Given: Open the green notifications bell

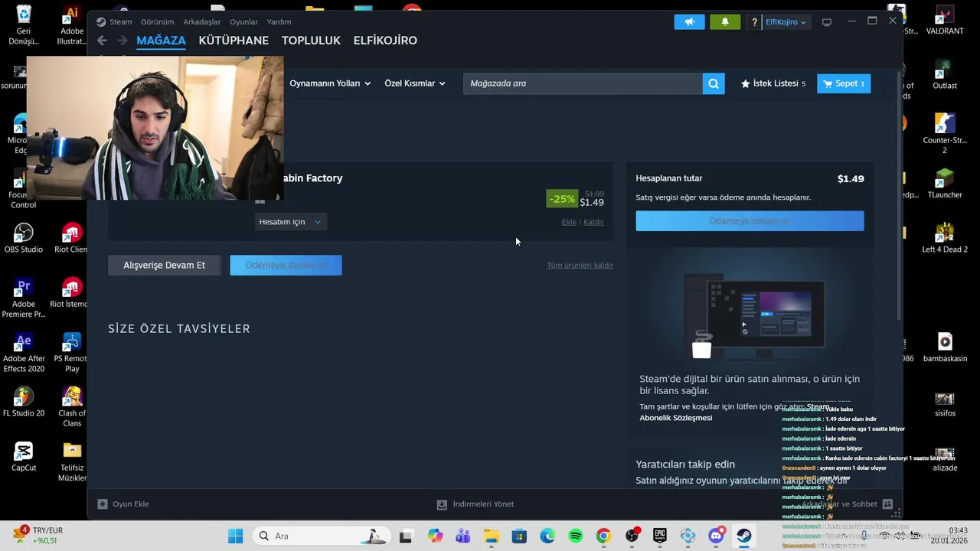Looking at the screenshot, I should [x=725, y=22].
